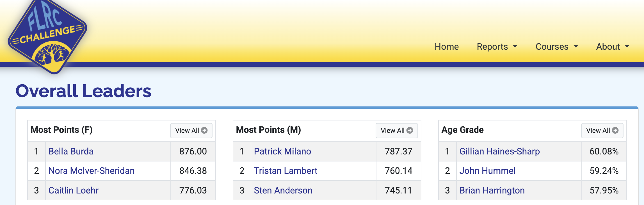644x205 pixels.
Task: Open Bella Burda's profile link
Action: (x=71, y=151)
